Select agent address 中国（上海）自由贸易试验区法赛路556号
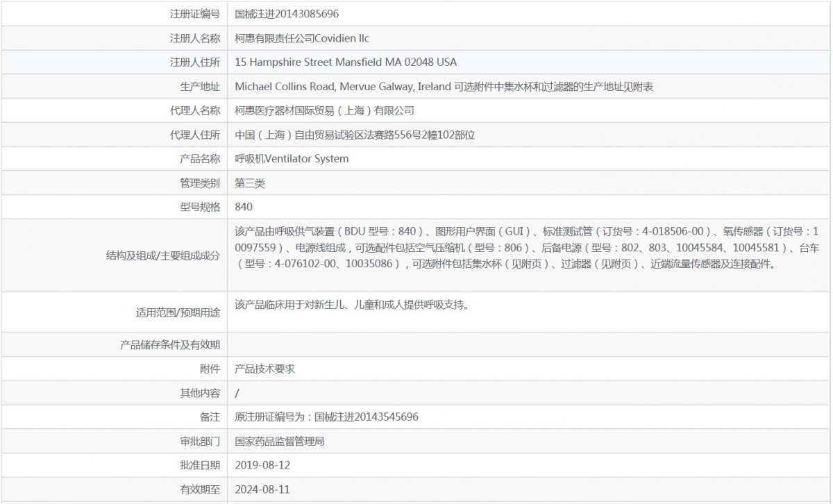Screen dimensions: 833x504 355,135
